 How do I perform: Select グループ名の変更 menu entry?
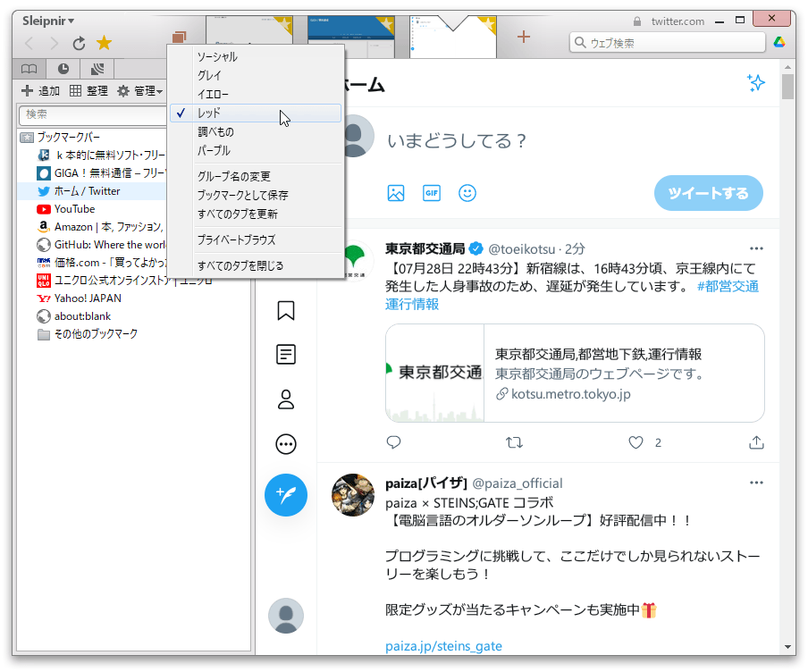(x=256, y=176)
